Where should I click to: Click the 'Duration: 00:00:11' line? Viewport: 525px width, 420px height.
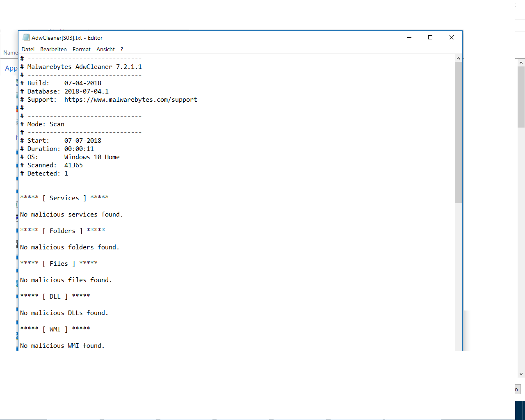click(57, 148)
